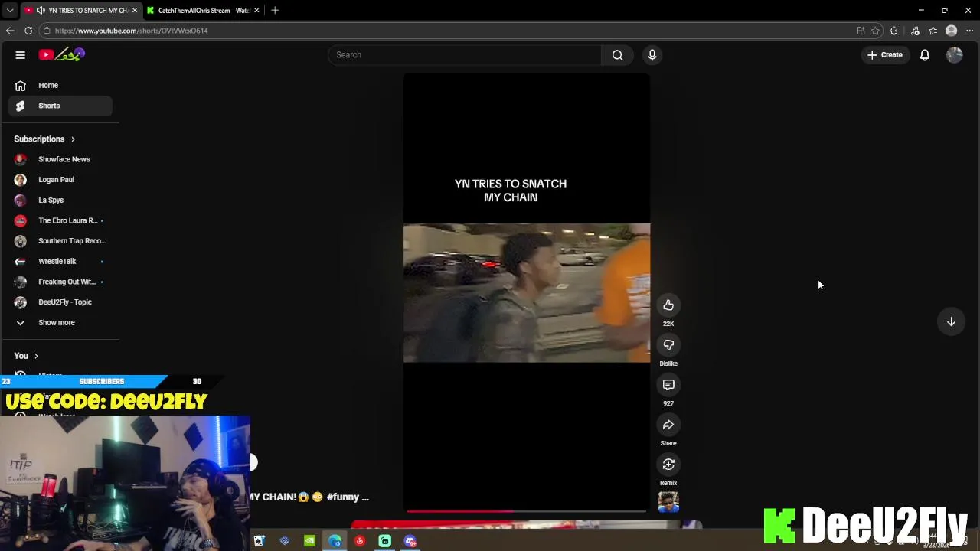Open the channel sound thumbnail under Remix
Screen dimensions: 980x551
pyautogui.click(x=668, y=502)
